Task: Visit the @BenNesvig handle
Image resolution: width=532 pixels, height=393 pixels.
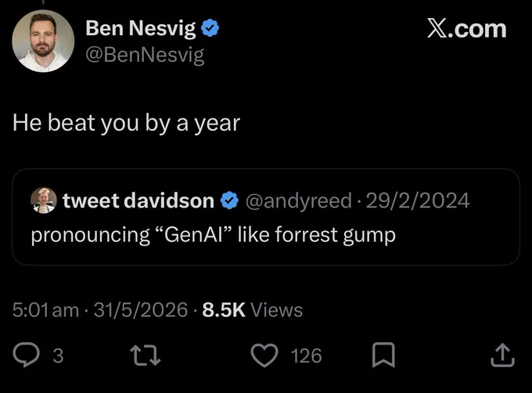Action: [145, 55]
